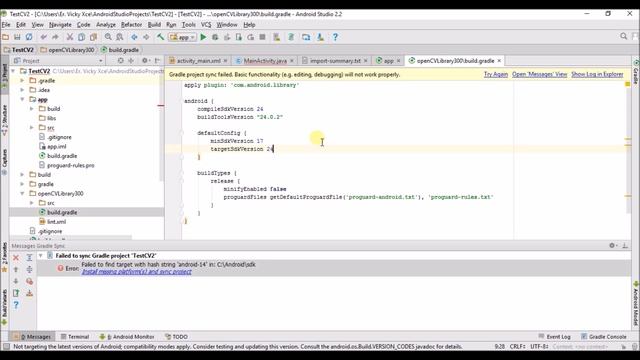
Task: Open the TODO tool window
Action: 176,337
